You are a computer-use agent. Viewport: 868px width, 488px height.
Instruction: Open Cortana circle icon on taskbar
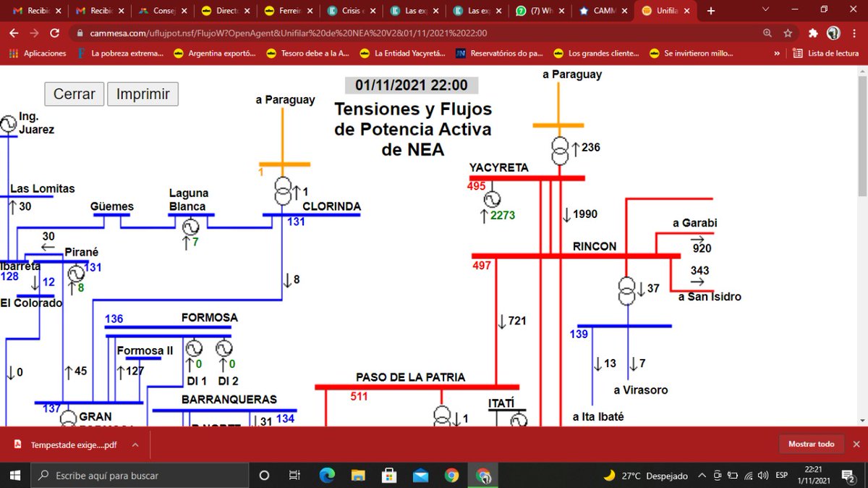pyautogui.click(x=264, y=476)
